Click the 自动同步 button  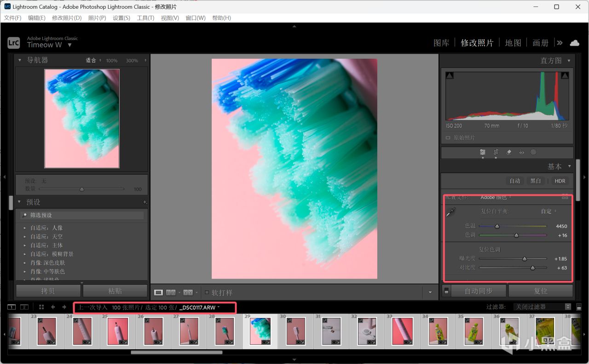[x=479, y=291]
